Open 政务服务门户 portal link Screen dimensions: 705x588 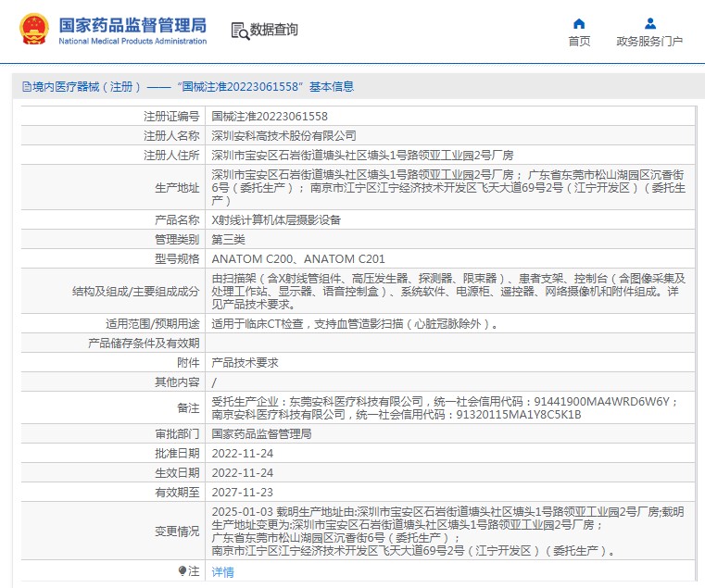649,42
